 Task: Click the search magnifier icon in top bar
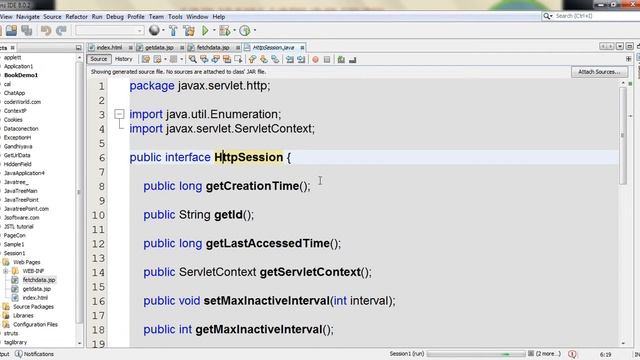547,16
